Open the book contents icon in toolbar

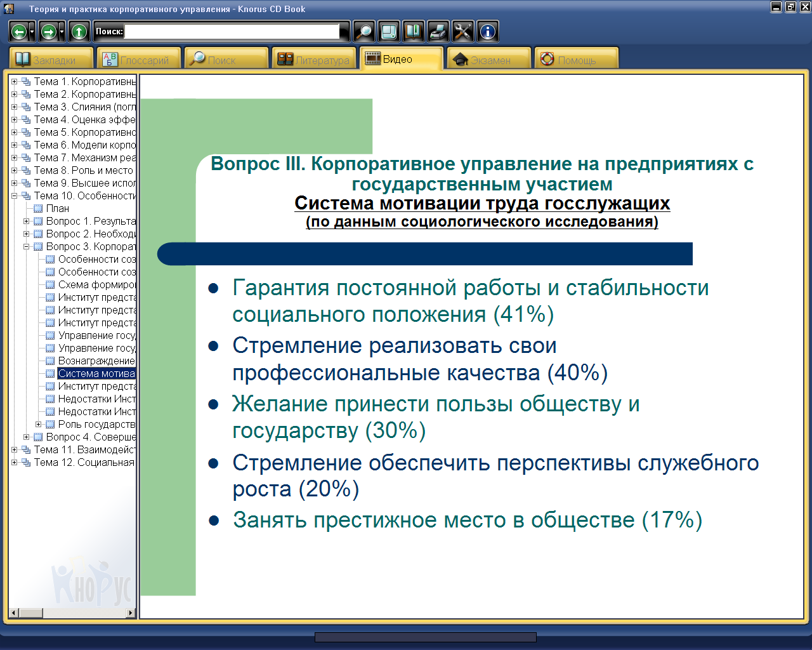pos(414,31)
